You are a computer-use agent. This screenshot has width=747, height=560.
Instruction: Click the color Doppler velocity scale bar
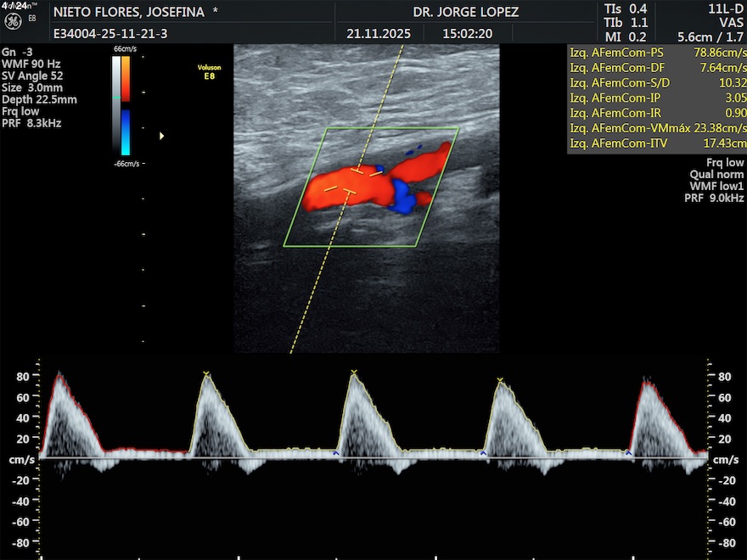pyautogui.click(x=126, y=106)
